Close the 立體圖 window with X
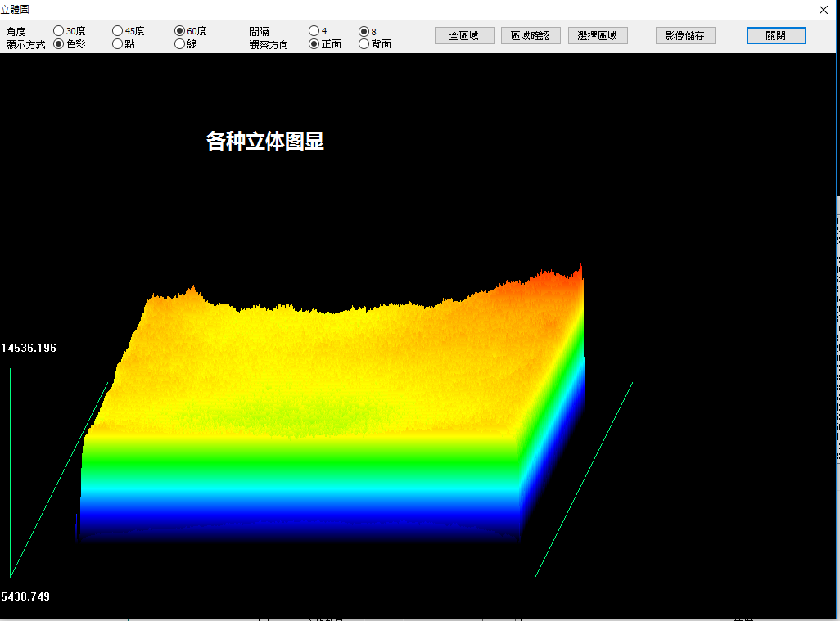 [824, 9]
